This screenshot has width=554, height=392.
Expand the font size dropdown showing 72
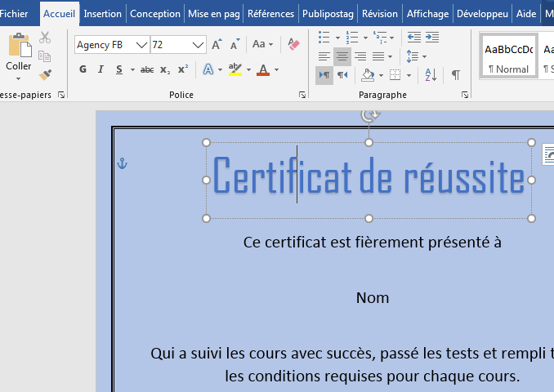point(199,45)
